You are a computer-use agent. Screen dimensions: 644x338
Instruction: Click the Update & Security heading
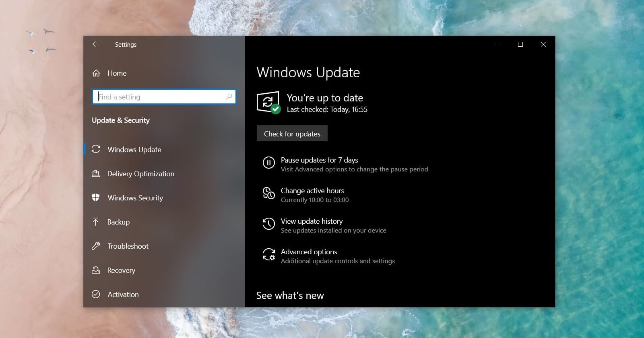[x=121, y=120]
